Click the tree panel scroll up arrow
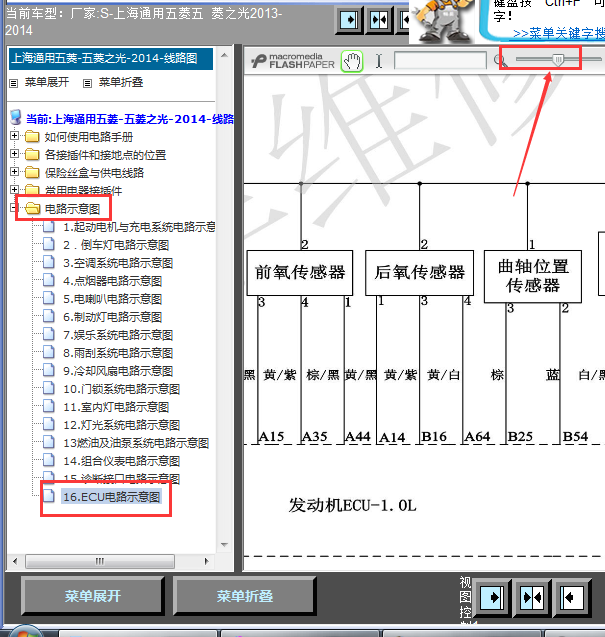 click(224, 55)
